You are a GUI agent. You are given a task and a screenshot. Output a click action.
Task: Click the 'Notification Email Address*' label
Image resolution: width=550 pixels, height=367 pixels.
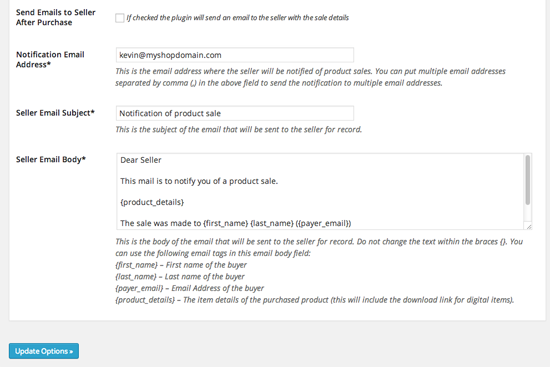tap(50, 59)
